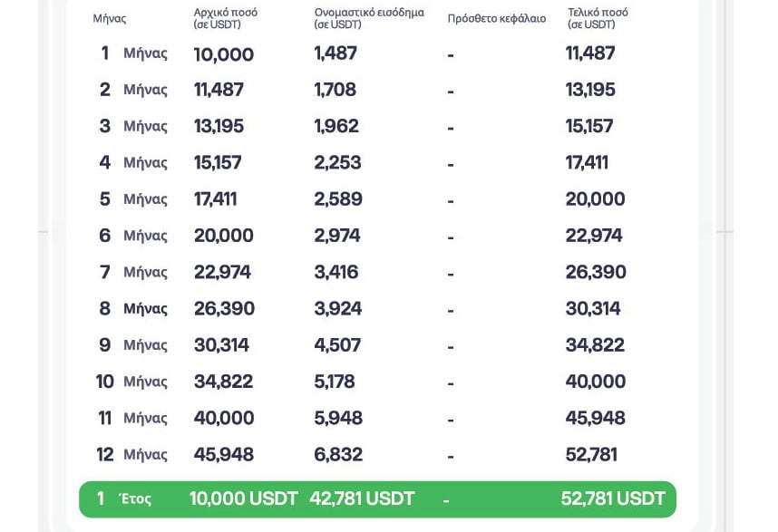Click the "Μήνας" column header
Image resolution: width=778 pixels, height=532 pixels.
tap(110, 18)
